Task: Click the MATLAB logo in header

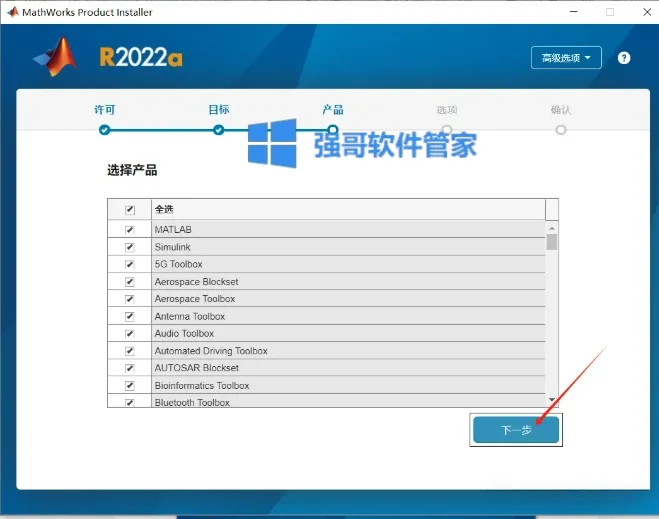Action: coord(55,57)
